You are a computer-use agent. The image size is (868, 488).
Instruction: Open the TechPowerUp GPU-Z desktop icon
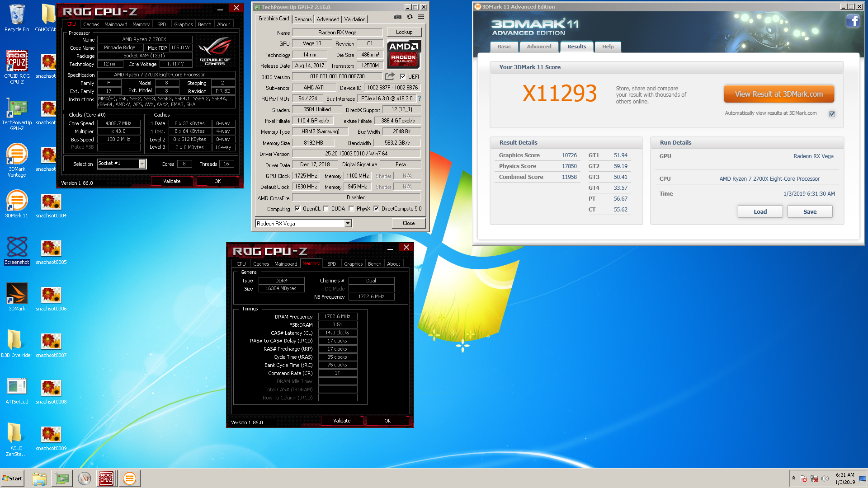tap(17, 114)
